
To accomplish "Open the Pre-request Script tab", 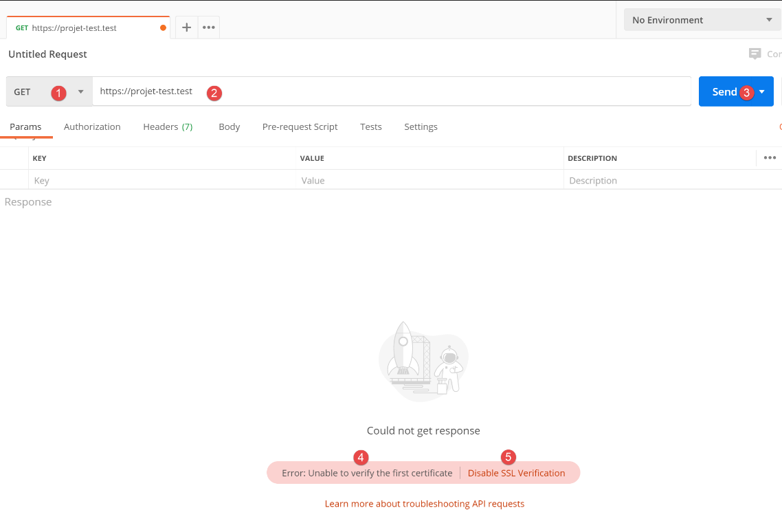I will click(x=300, y=126).
